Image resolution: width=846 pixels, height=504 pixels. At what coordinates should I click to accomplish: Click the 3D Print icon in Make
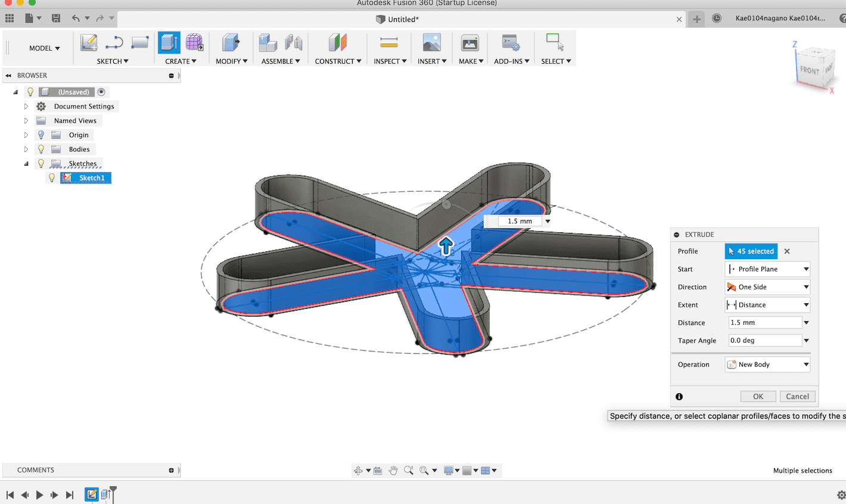(470, 42)
